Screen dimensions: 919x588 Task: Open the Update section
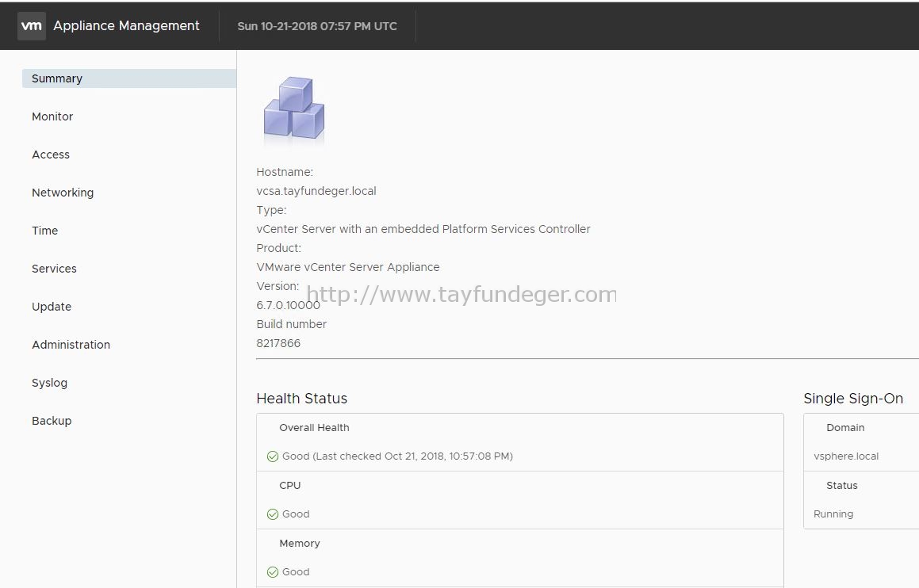pos(52,307)
